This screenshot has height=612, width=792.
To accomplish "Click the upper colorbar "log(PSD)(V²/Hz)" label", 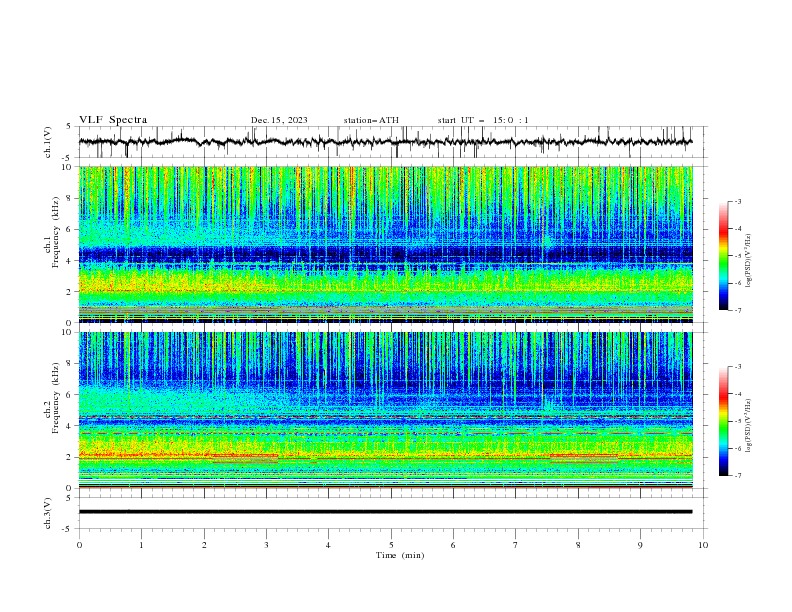I will [x=748, y=261].
